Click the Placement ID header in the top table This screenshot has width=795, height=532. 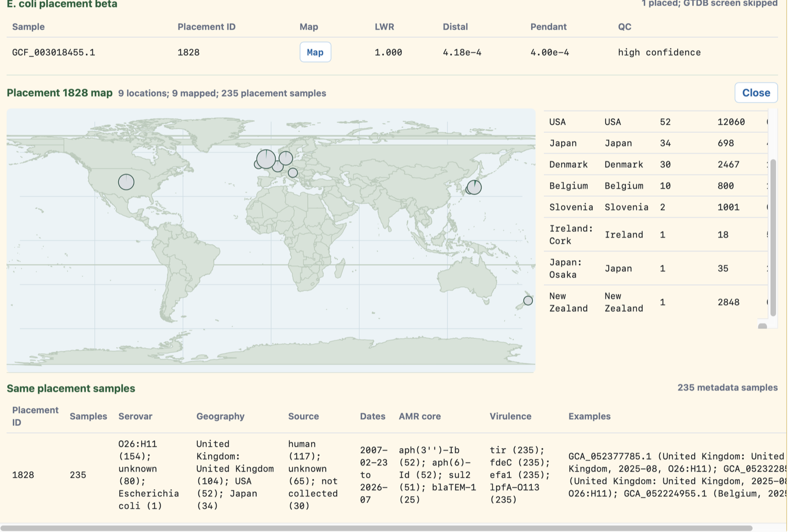207,27
